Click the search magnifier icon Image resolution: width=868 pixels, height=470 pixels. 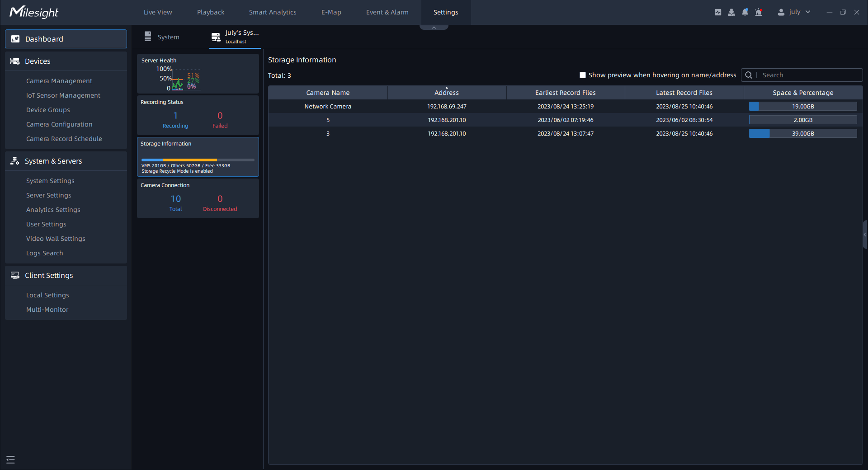tap(749, 75)
